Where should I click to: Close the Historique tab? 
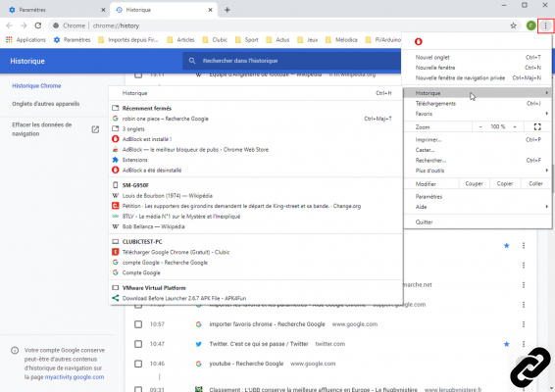point(210,10)
